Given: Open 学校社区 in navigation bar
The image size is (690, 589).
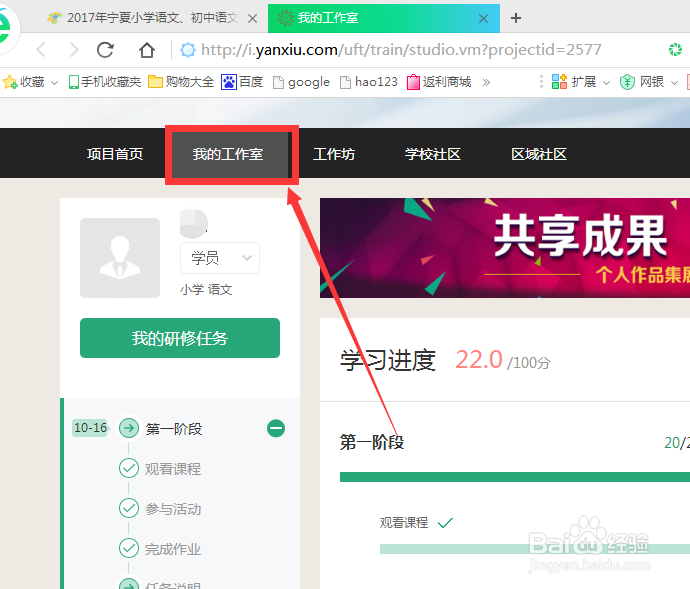Looking at the screenshot, I should (433, 154).
